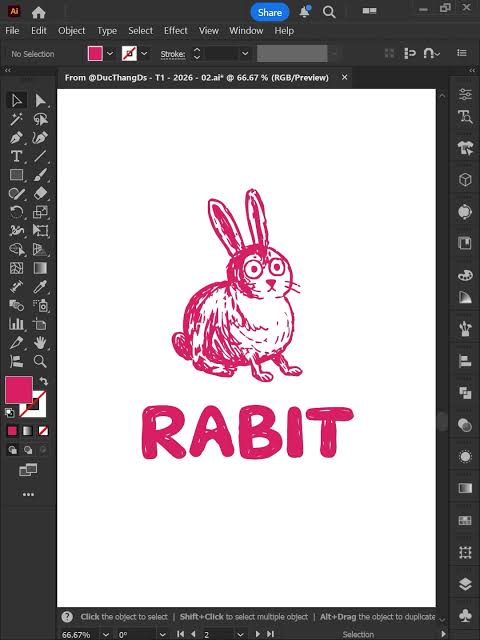Open the Type menu
Viewport: 480px width, 640px height.
point(107,31)
